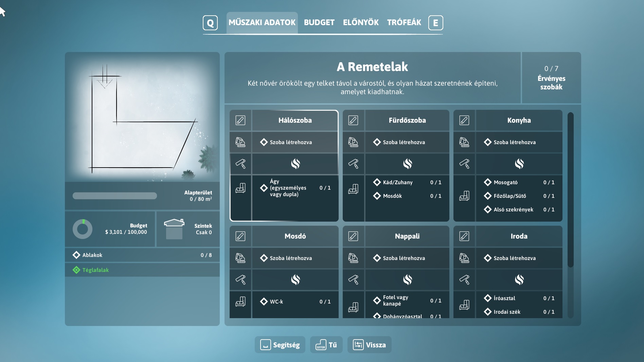This screenshot has height=362, width=644.
Task: Click the Alapterület progress bar
Action: [x=115, y=196]
